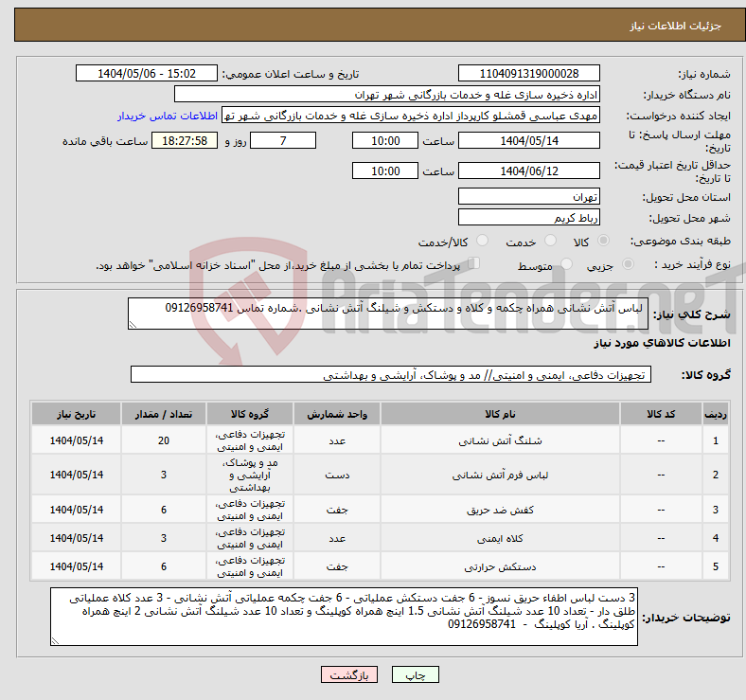Click the resize handle of توضیحات خریدار box
The height and width of the screenshot is (700, 746).
pos(55,641)
